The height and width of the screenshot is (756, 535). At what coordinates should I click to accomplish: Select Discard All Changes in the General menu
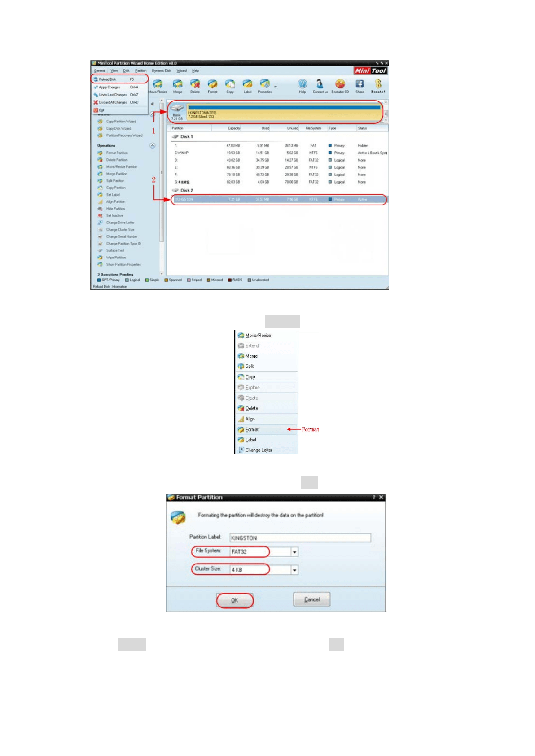coord(119,102)
